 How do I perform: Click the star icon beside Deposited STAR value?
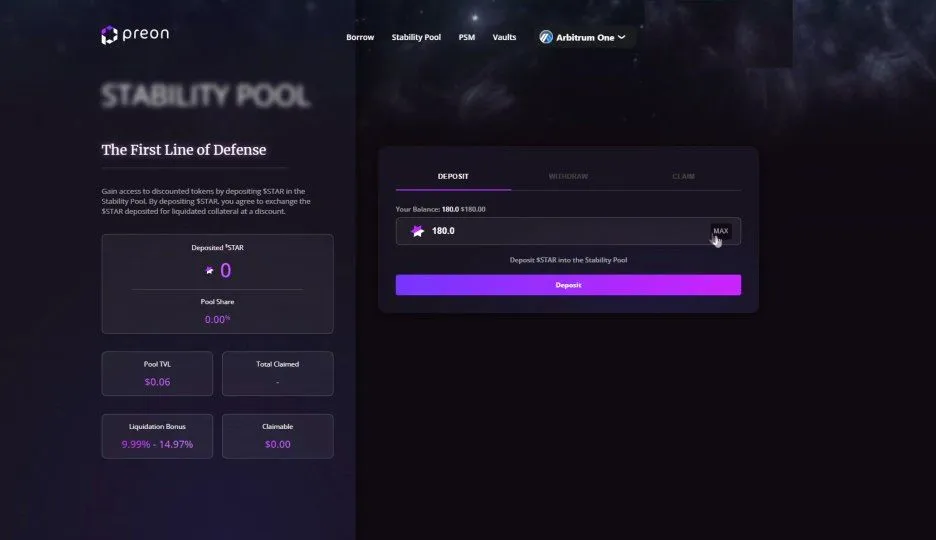coord(210,270)
